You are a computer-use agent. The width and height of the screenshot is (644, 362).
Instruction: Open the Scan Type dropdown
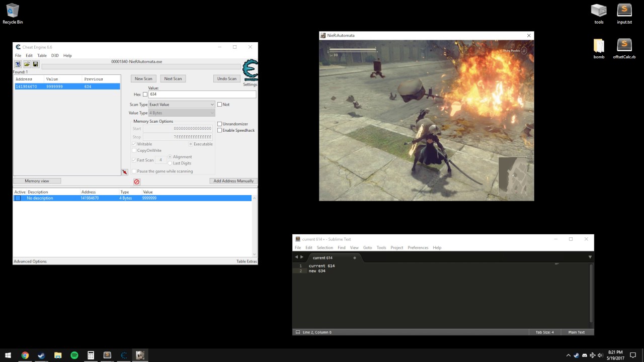click(182, 105)
